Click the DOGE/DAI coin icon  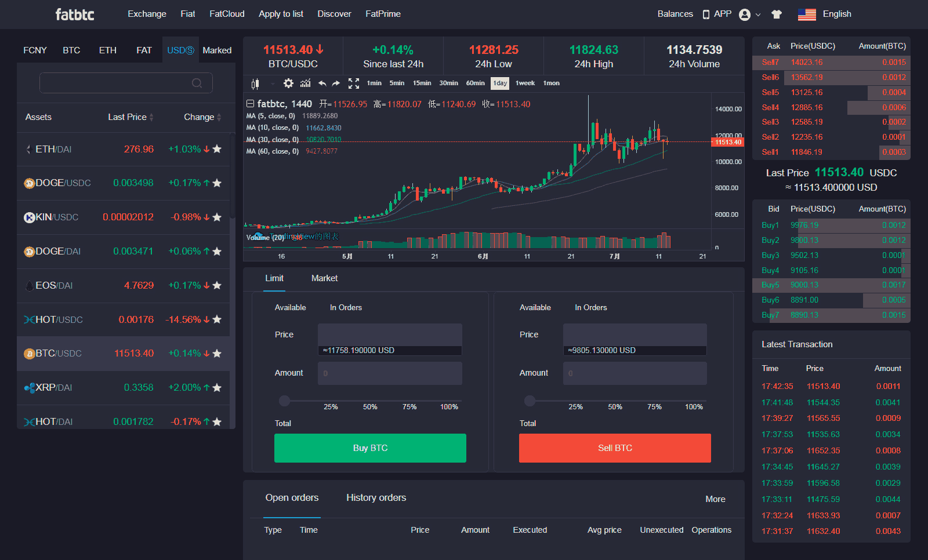pyautogui.click(x=30, y=252)
